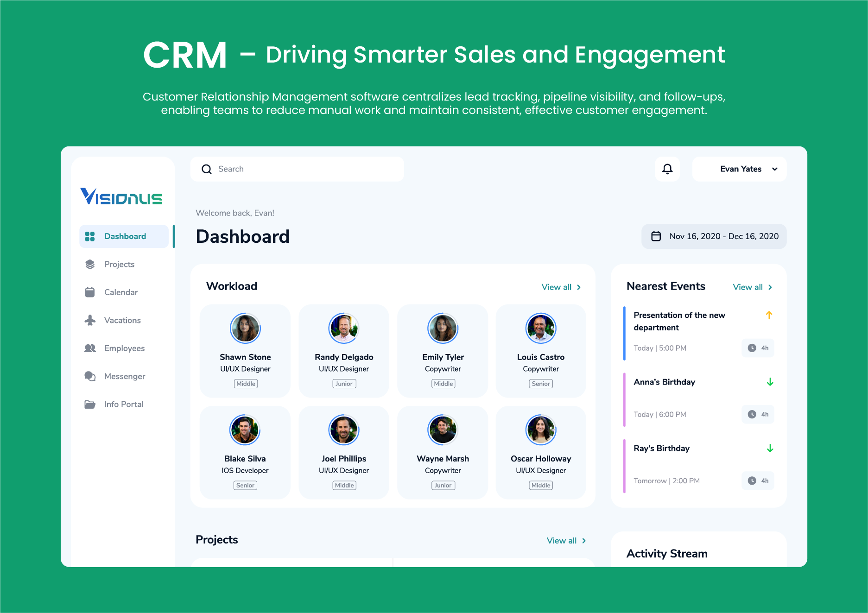Open Shawn Stone's profile thumbnail

(x=245, y=329)
